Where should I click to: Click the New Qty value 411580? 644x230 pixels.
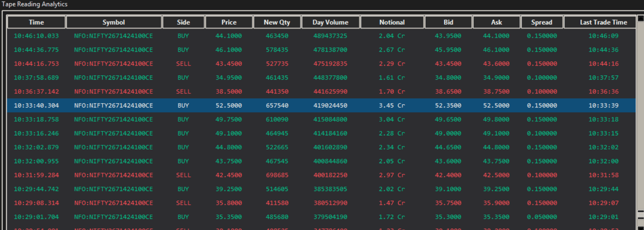pos(277,203)
